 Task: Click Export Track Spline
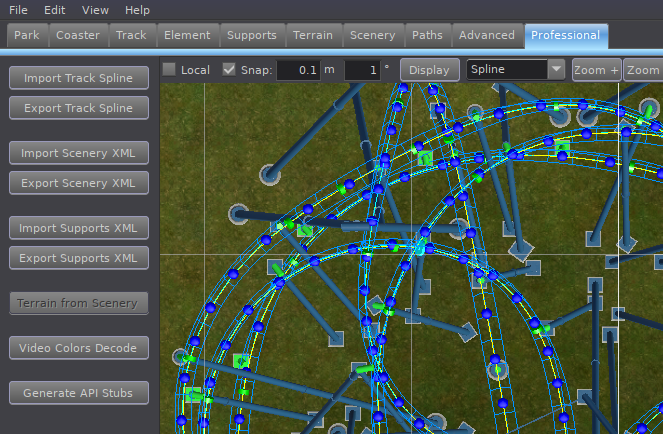(79, 107)
